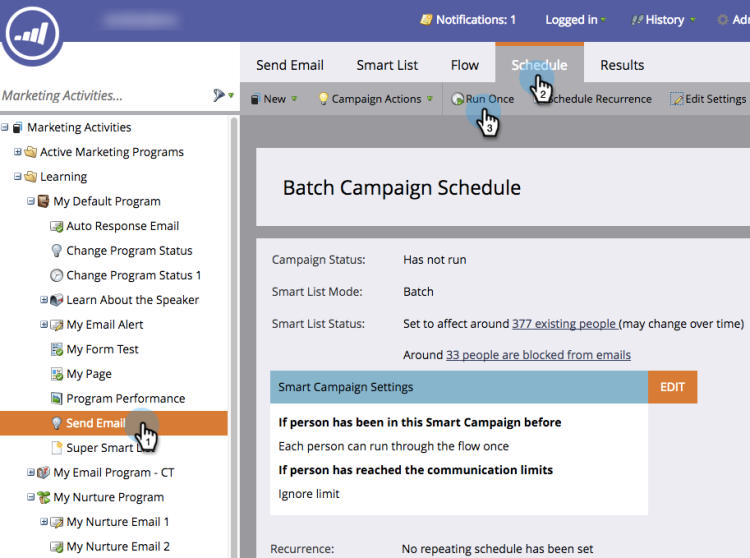The image size is (750, 558).
Task: Click the Active Marketing Programs folder icon
Action: click(x=31, y=152)
